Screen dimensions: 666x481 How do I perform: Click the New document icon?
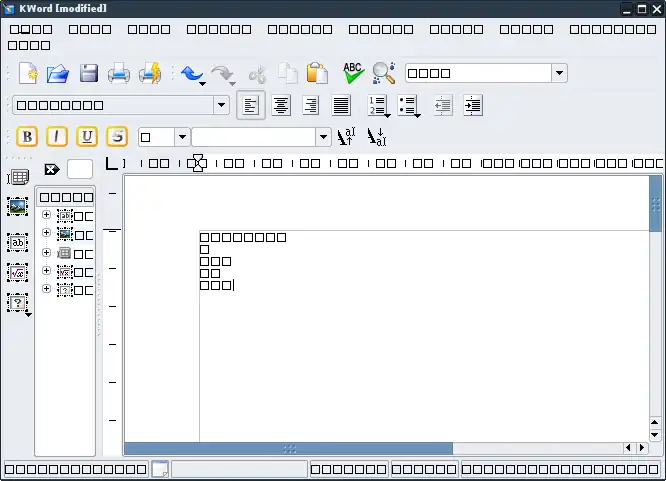tap(28, 73)
